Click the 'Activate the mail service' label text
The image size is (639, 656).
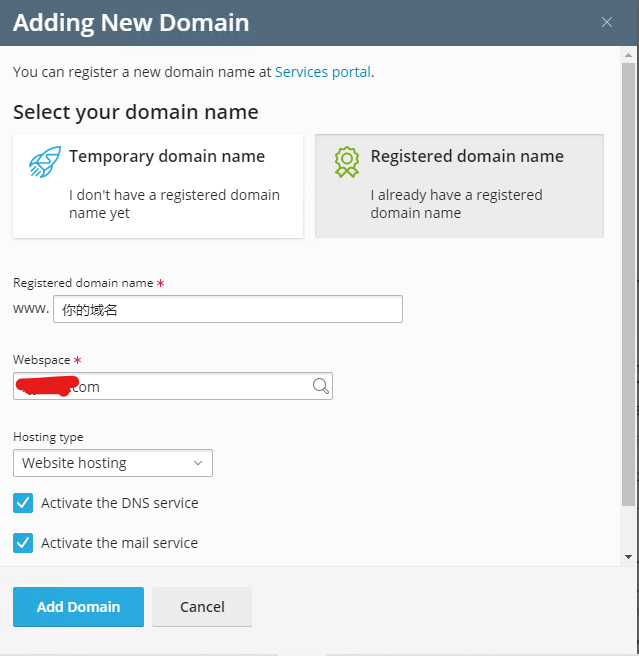click(x=119, y=543)
